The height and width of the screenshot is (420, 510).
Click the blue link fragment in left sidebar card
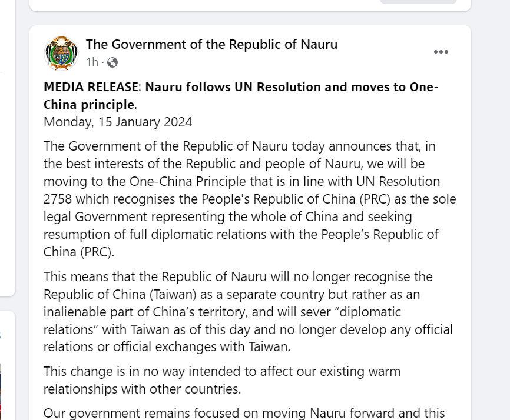1,335
